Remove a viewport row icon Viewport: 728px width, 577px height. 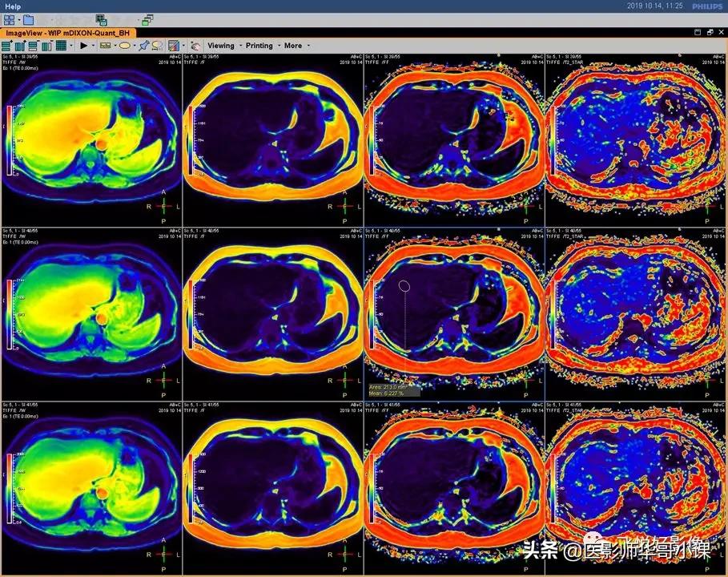coord(34,46)
